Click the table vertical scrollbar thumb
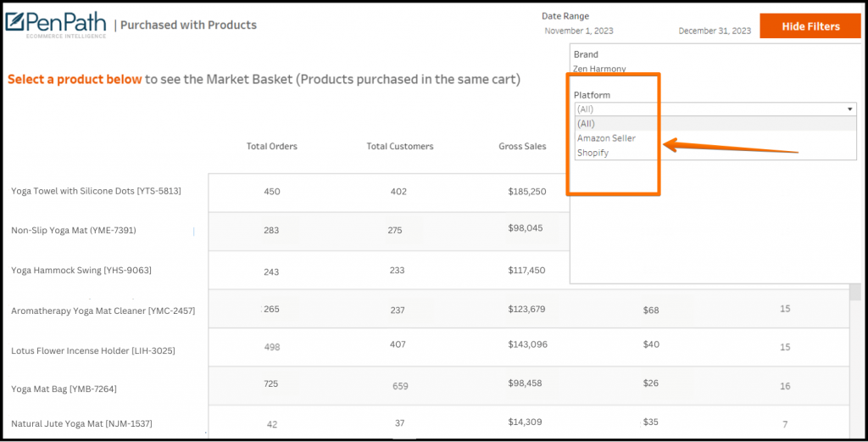Image resolution: width=868 pixels, height=442 pixels. (x=855, y=292)
